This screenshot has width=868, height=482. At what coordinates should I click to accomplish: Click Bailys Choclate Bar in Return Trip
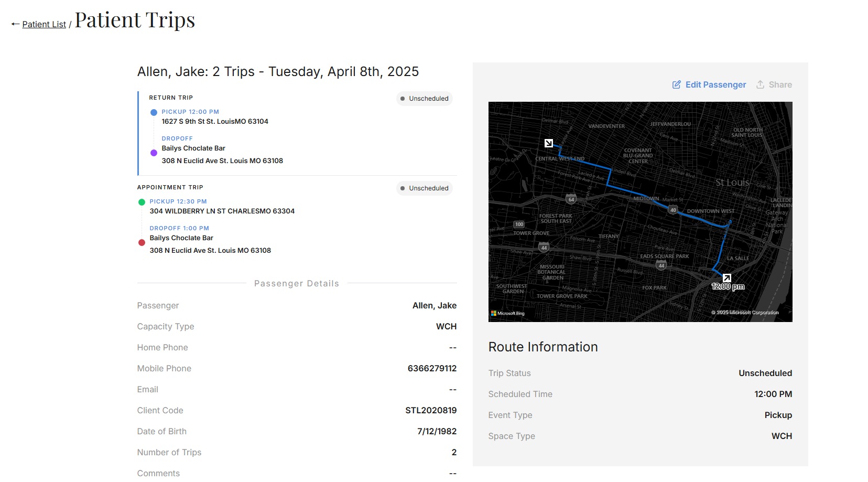[193, 148]
